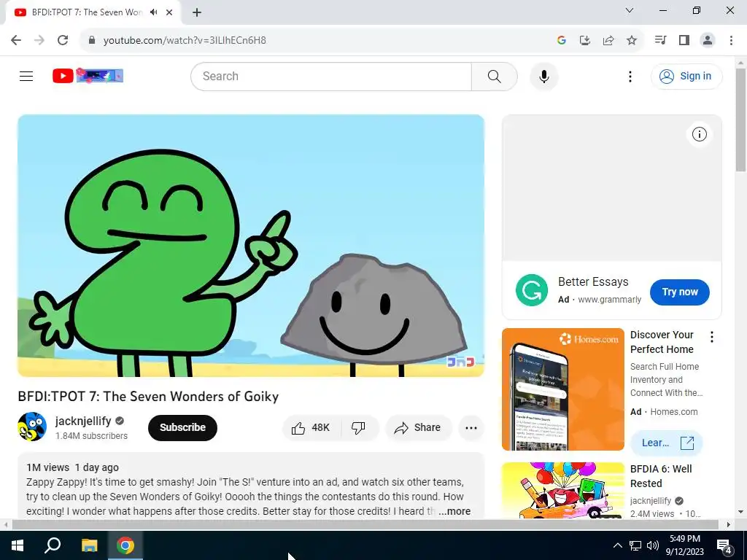Focus the YouTube search box

tap(331, 76)
